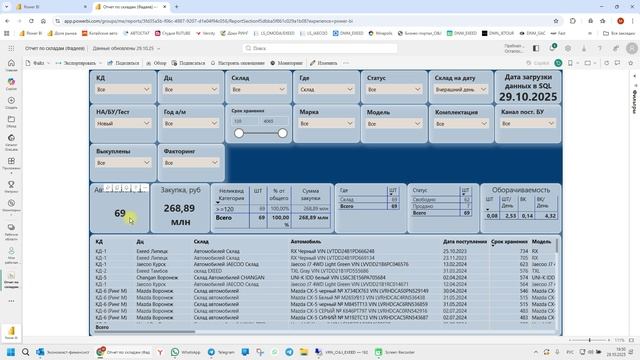The width and height of the screenshot is (640, 360).
Task: Open WhatsApp from the Windows taskbar
Action: click(x=186, y=352)
